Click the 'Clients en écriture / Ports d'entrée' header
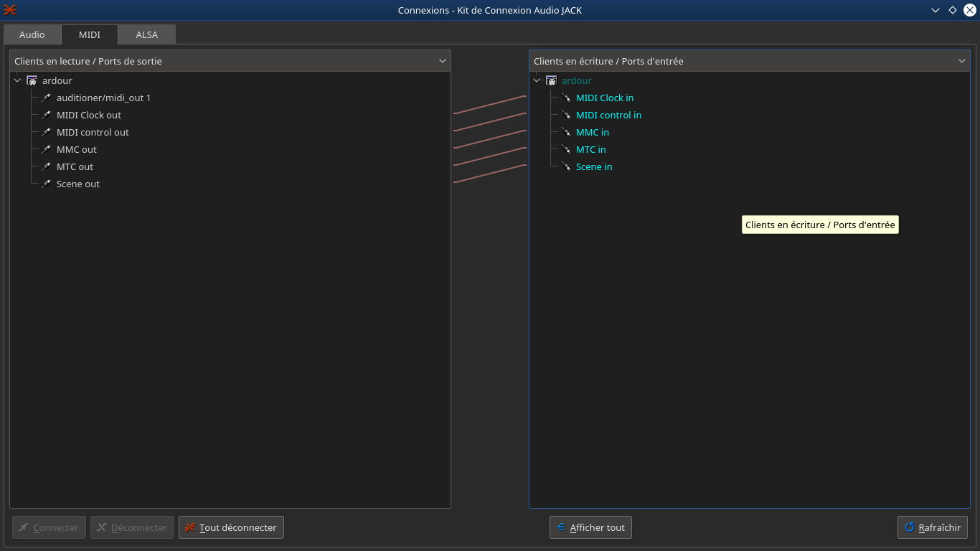Viewport: 980px width, 551px height. pyautogui.click(x=750, y=61)
